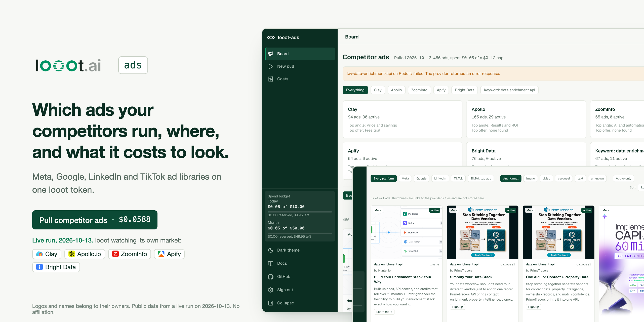Filter by LinkedIn platform chip
Viewport: 644px width, 322px height.
pos(440,179)
